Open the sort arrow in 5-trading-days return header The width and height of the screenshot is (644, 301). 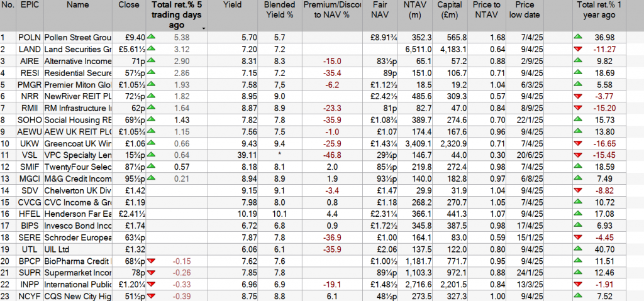click(203, 28)
